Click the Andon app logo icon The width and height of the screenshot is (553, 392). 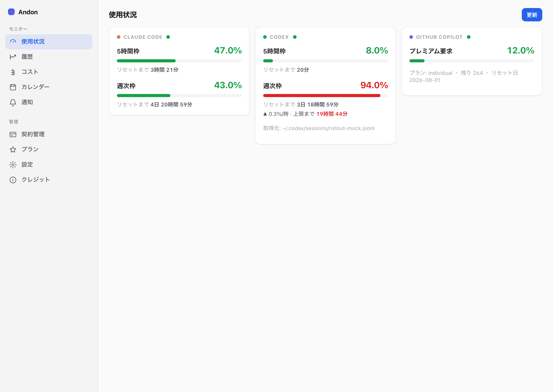click(11, 12)
